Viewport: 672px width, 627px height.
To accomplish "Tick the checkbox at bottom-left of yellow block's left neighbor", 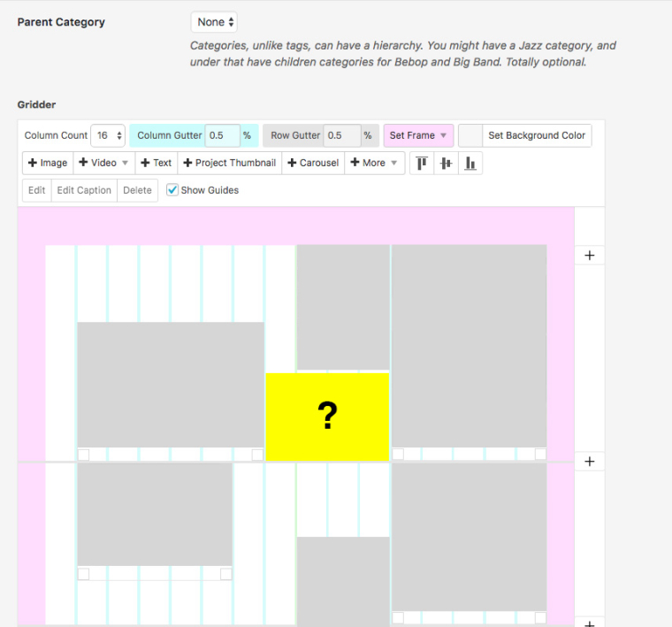I will tap(83, 455).
